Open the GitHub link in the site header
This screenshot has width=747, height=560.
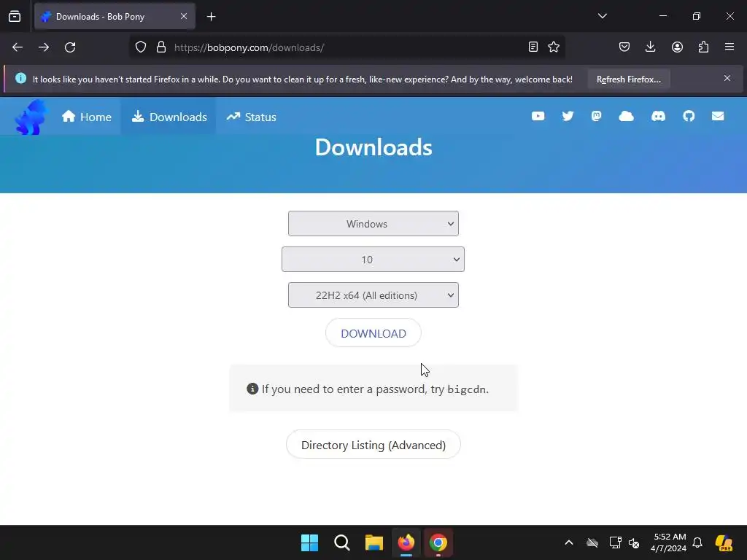[689, 116]
